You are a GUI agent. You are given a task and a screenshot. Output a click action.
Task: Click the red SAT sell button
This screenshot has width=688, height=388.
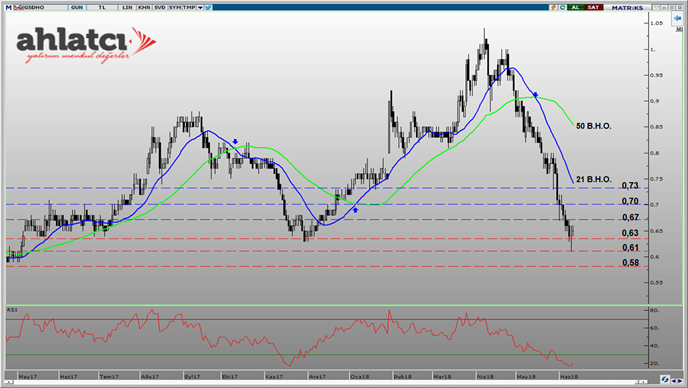pyautogui.click(x=593, y=7)
